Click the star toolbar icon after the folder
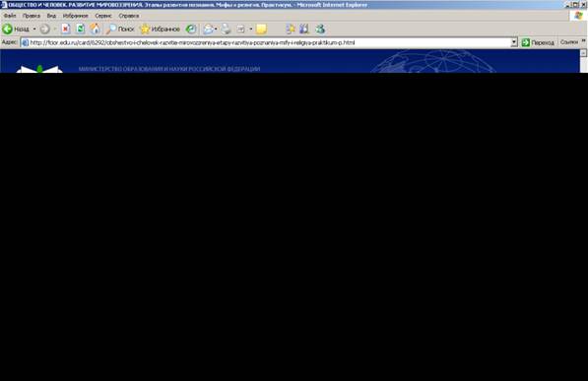The height and width of the screenshot is (381, 588). coord(291,29)
